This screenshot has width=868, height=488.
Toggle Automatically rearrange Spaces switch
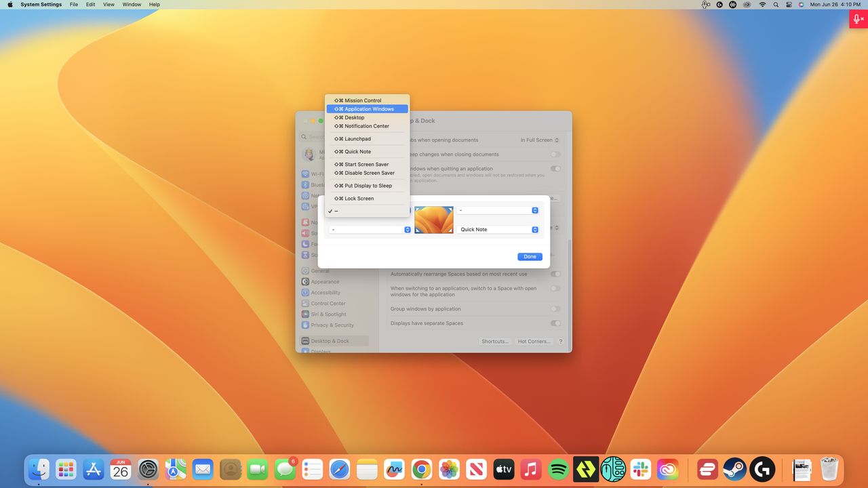point(555,274)
